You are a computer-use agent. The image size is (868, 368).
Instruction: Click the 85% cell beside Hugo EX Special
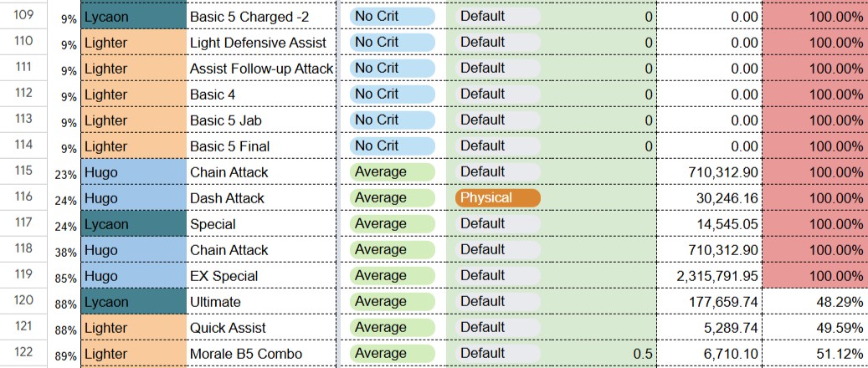point(65,277)
